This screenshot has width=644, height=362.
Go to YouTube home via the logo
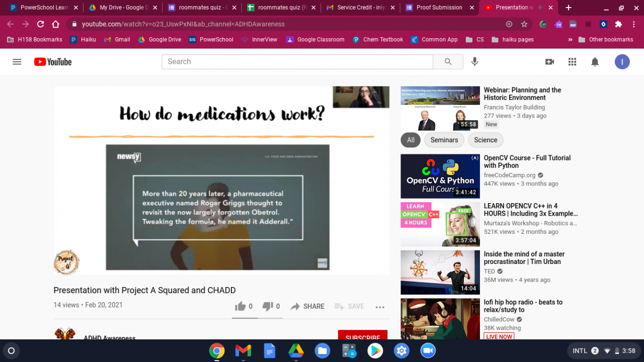pyautogui.click(x=53, y=62)
